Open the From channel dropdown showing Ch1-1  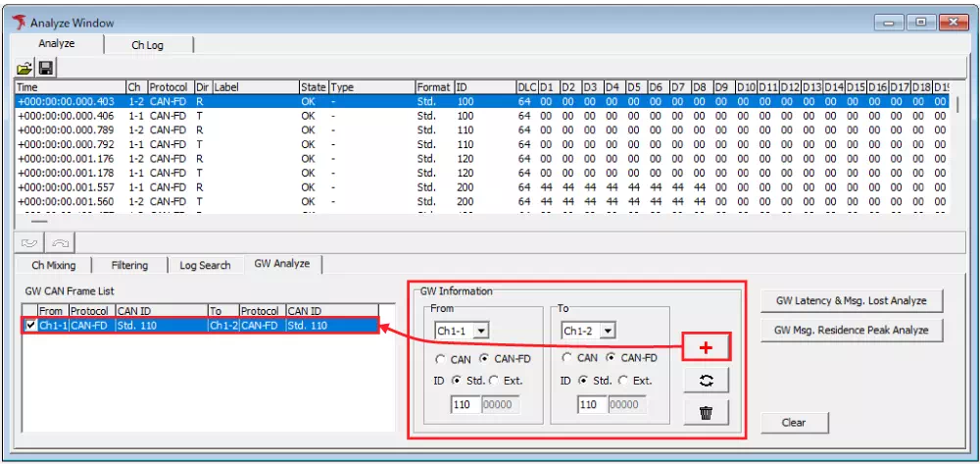tap(480, 332)
